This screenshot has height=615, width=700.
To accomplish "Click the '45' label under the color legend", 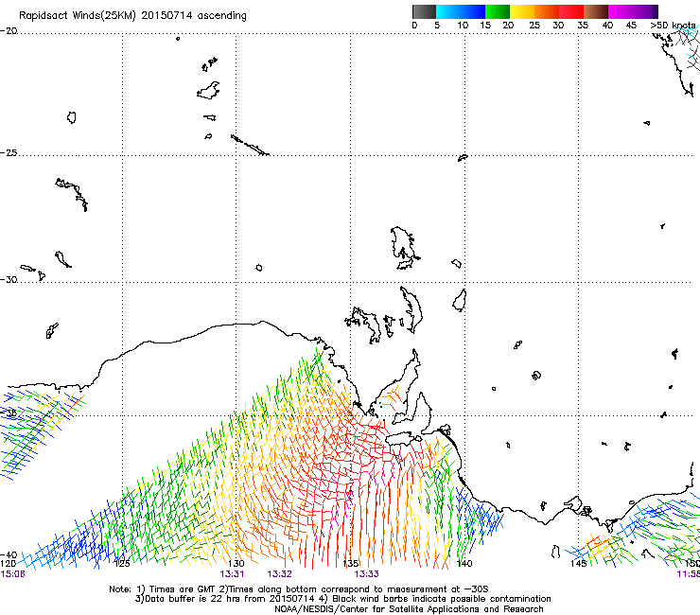I will click(631, 26).
